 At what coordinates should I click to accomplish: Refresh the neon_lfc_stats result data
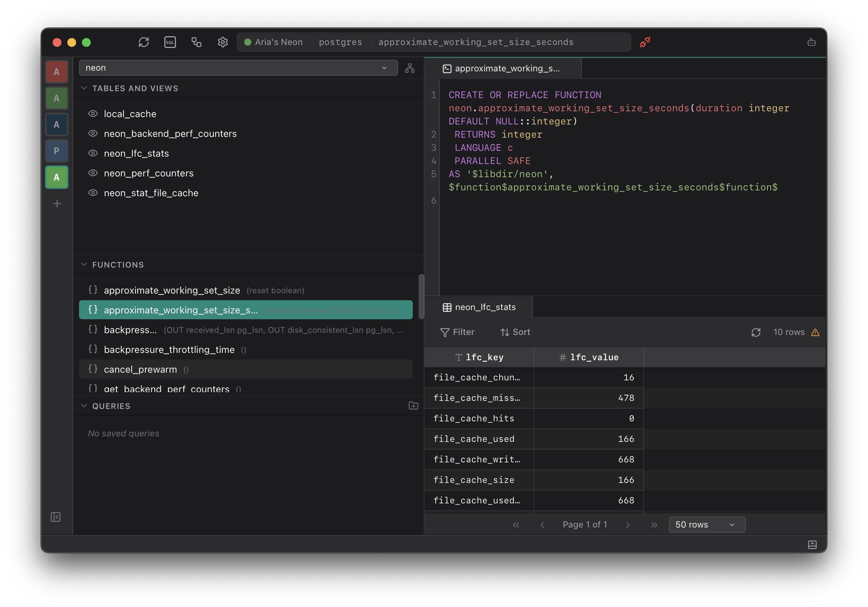point(756,332)
